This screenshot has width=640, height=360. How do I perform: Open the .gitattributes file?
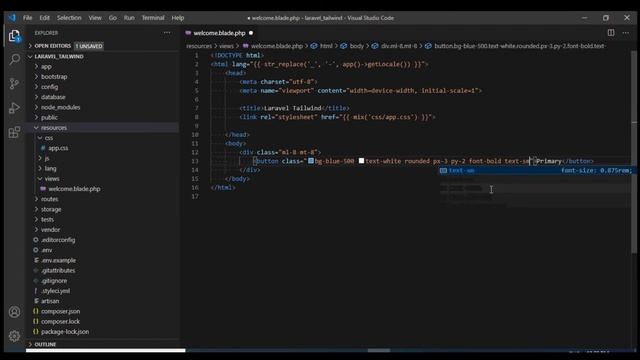pos(58,271)
